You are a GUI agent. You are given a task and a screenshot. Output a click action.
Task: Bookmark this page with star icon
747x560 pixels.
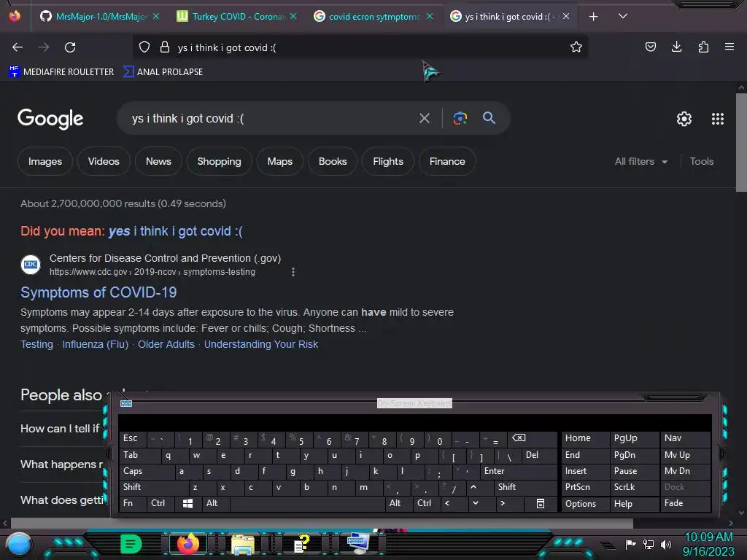[576, 47]
